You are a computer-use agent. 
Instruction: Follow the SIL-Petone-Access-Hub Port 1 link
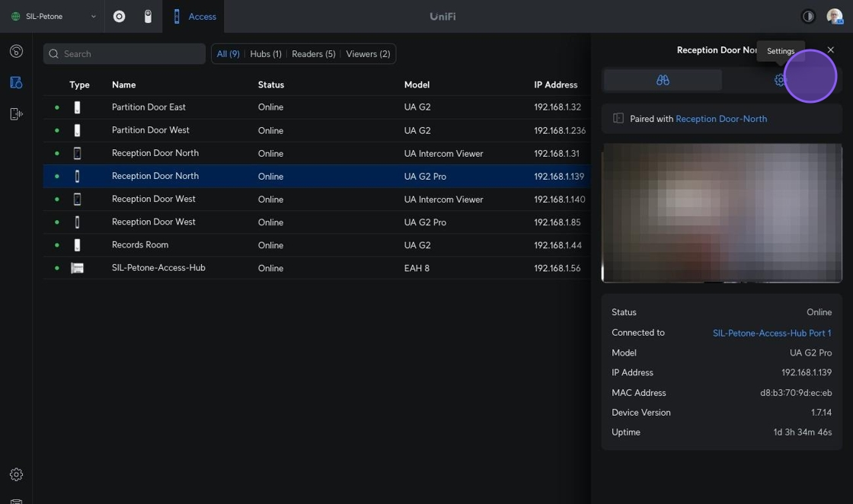tap(772, 333)
